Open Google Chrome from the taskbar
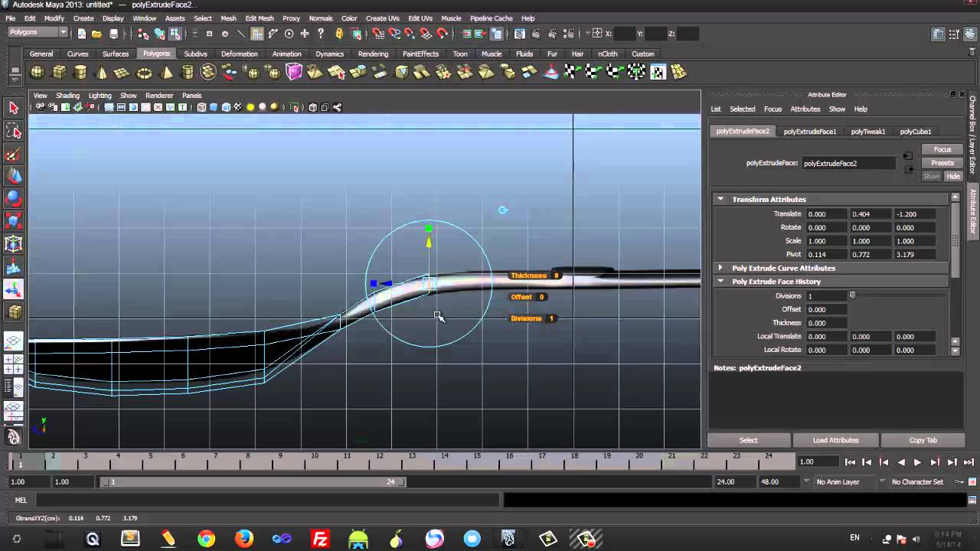Viewport: 980px width, 551px height. (206, 539)
